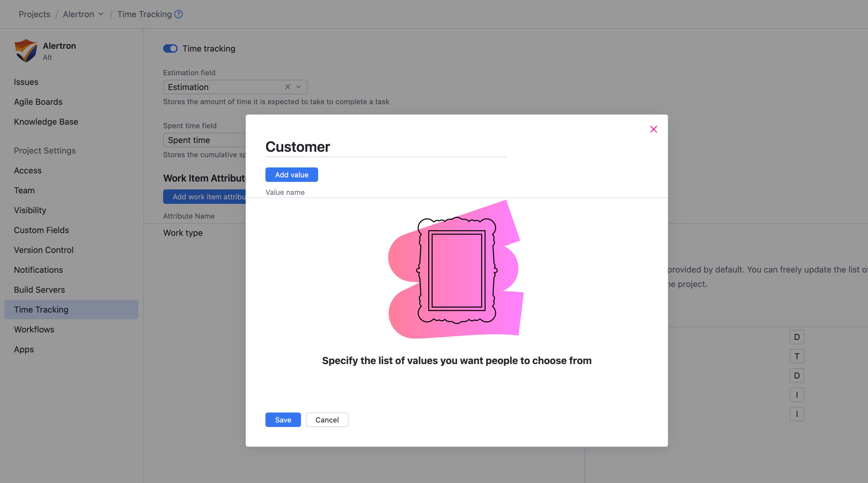The image size is (868, 483).
Task: Close the Customer dialog with X icon
Action: [x=653, y=129]
